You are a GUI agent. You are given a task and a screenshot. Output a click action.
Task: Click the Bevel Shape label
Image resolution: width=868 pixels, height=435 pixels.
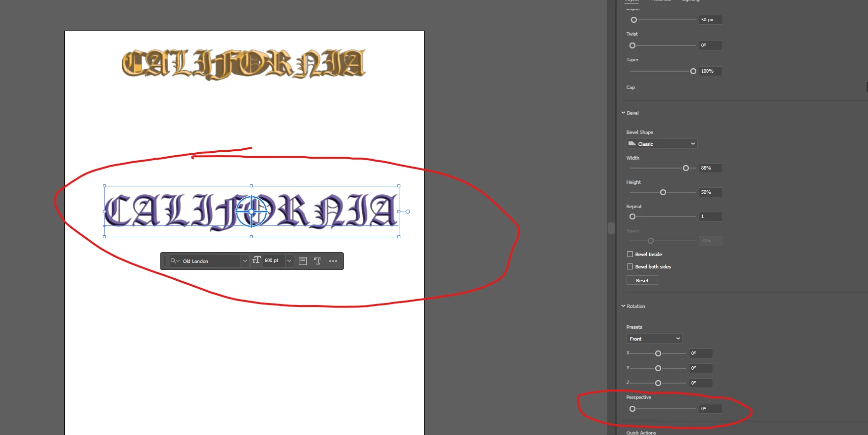click(639, 132)
